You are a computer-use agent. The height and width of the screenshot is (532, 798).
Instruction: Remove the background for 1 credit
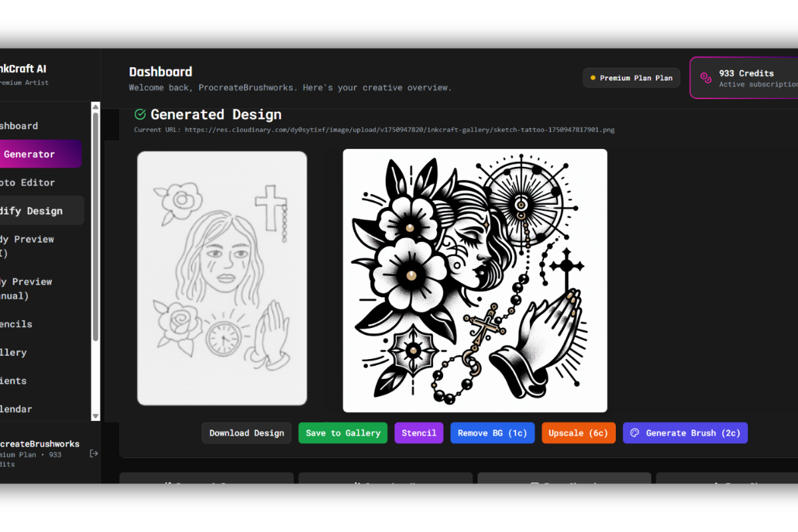[x=492, y=433]
